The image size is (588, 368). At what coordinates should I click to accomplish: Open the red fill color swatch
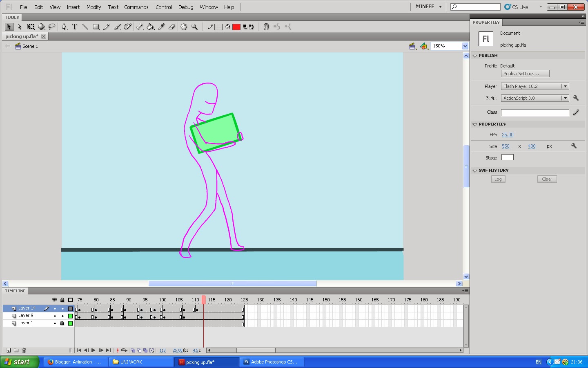coord(236,27)
